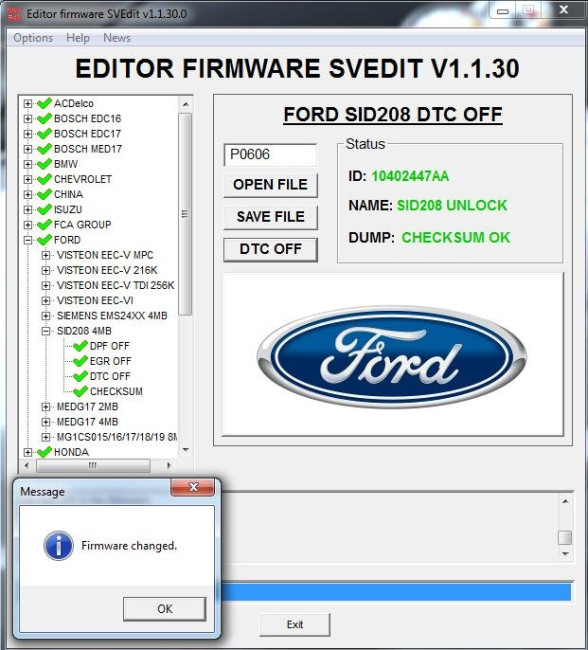The height and width of the screenshot is (650, 588).
Task: Click the green check icon beside CHINA
Action: coord(44,194)
